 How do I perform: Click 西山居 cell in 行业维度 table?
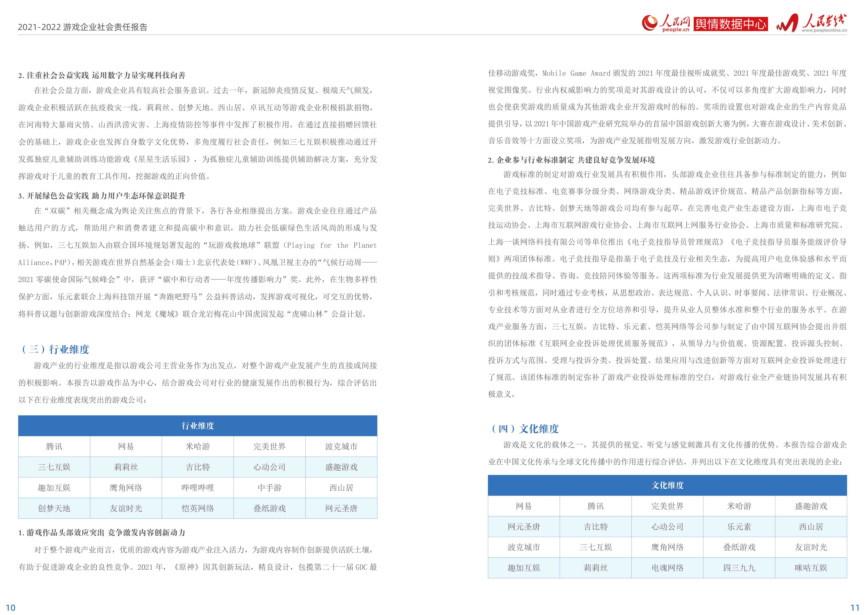[x=341, y=488]
